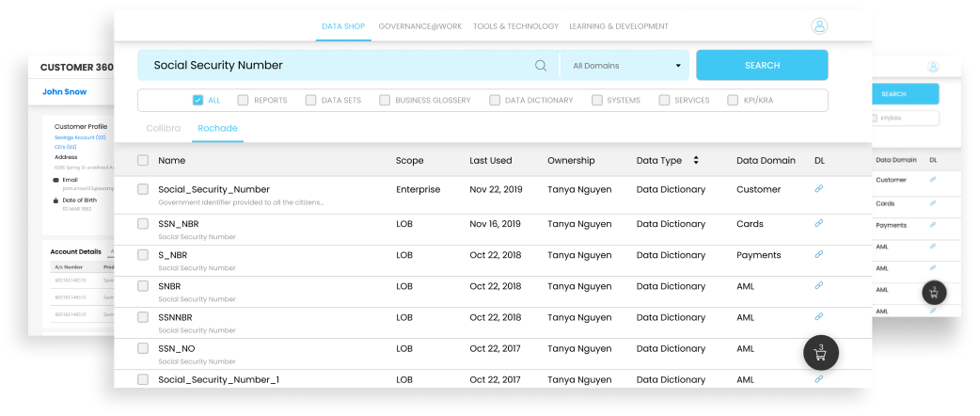980x416 pixels.
Task: Enable the REPORTS filter checkbox
Action: coord(244,100)
